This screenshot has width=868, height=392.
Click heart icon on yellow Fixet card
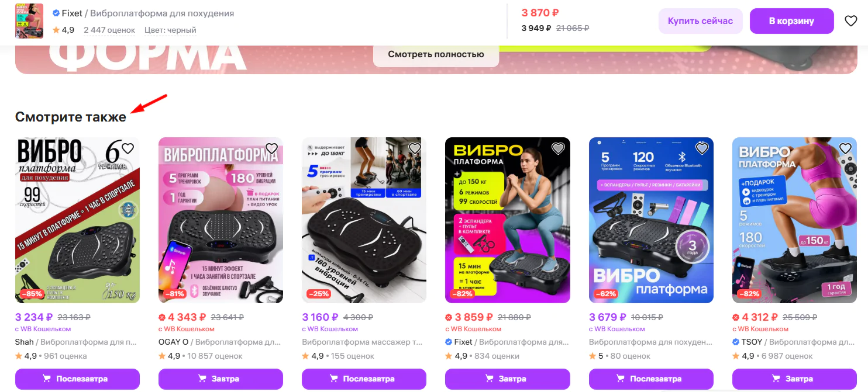pyautogui.click(x=558, y=148)
